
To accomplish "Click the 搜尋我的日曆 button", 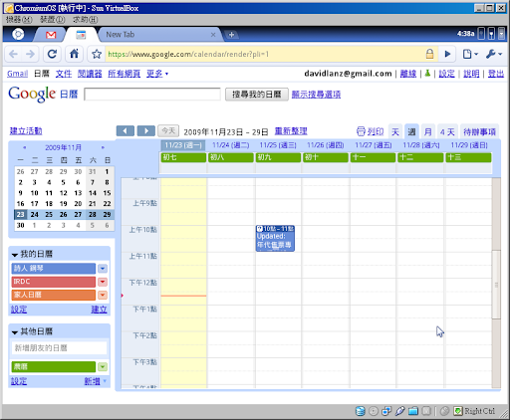I will point(257,95).
